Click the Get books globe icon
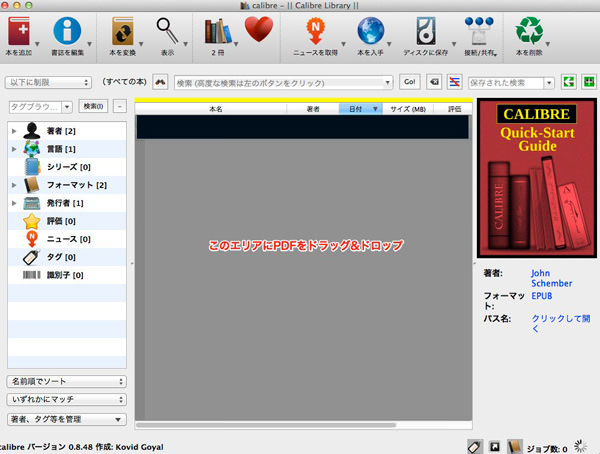600x454 pixels. tap(370, 31)
